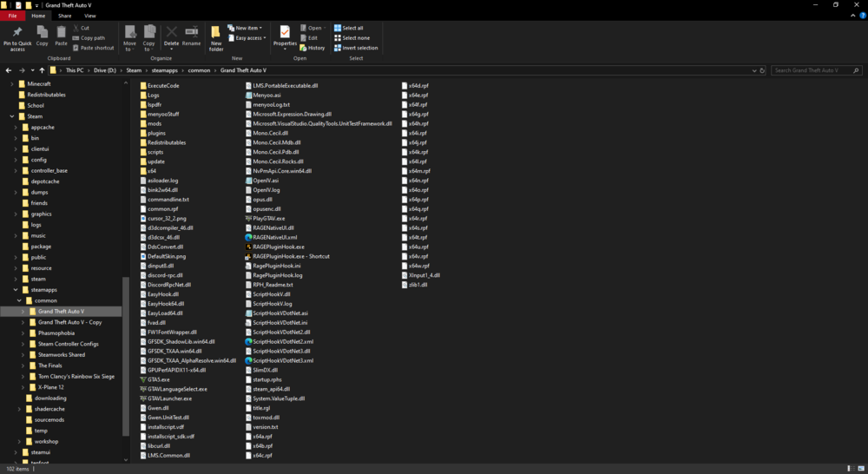Viewport: 868px width, 474px height.
Task: Select the GTAVLauncher.exe file icon
Action: [143, 398]
